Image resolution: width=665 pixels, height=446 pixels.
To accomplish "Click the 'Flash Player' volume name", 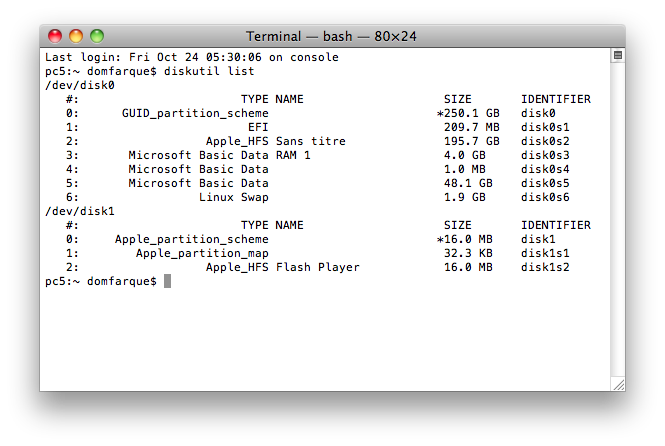I will (318, 267).
